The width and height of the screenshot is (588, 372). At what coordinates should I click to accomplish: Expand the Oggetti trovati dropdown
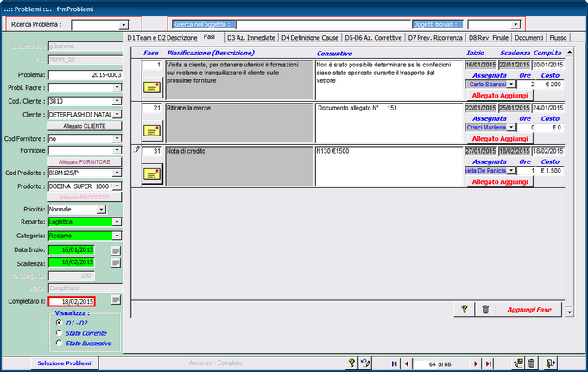pyautogui.click(x=516, y=25)
